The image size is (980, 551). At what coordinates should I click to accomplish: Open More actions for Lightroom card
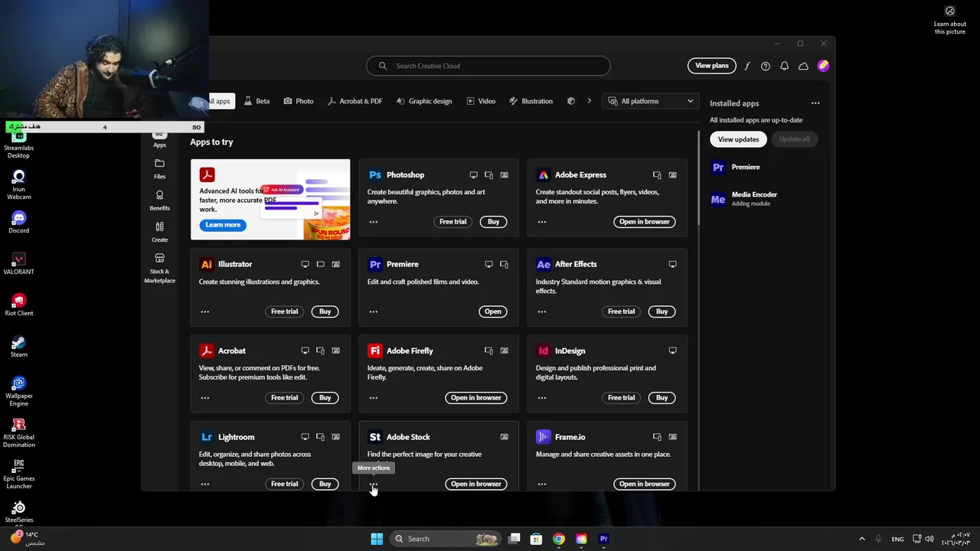click(x=205, y=484)
